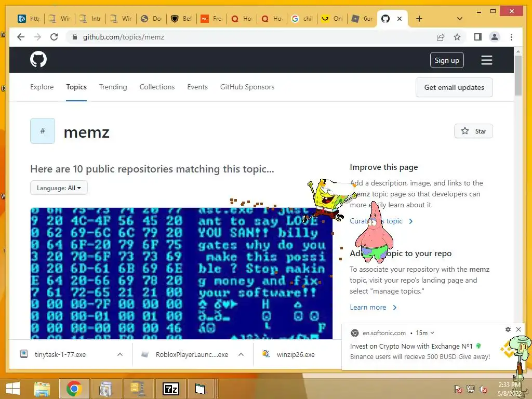Open the Collections tab
This screenshot has width=532, height=399.
(157, 87)
